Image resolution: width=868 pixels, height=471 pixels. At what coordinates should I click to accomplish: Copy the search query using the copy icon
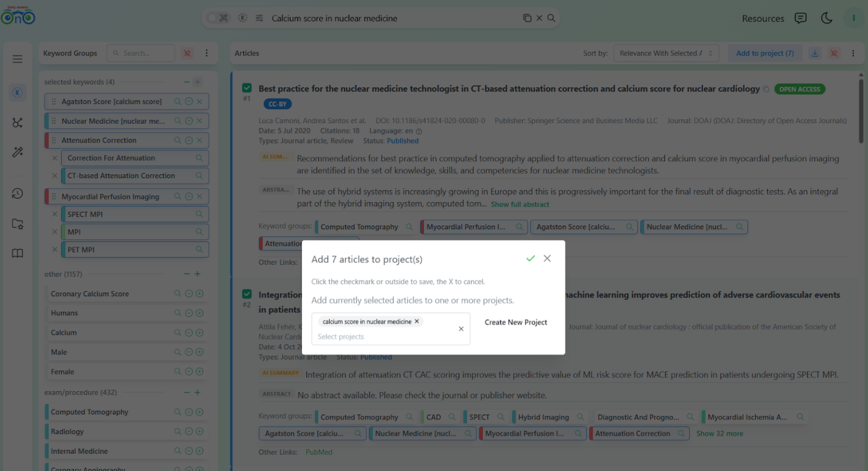527,17
